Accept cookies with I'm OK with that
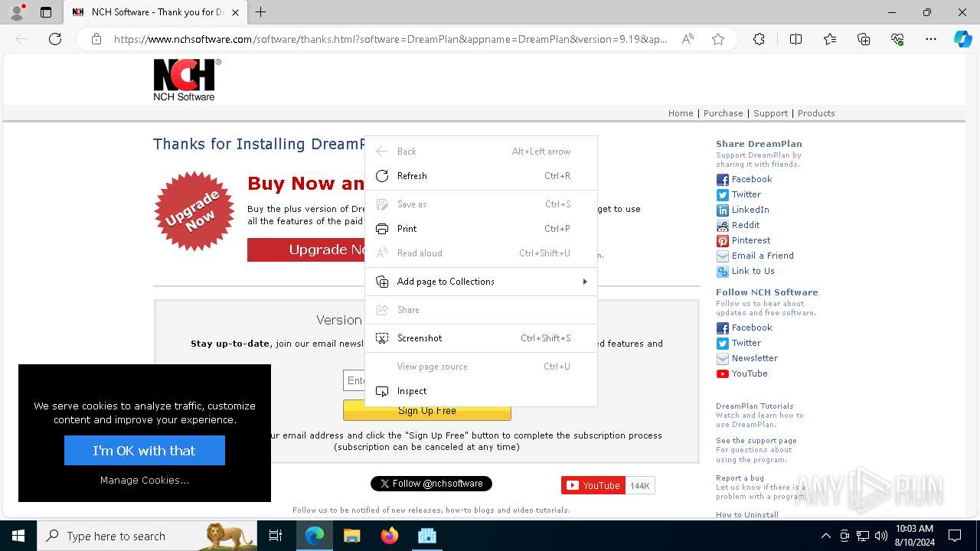The image size is (980, 551). [145, 451]
